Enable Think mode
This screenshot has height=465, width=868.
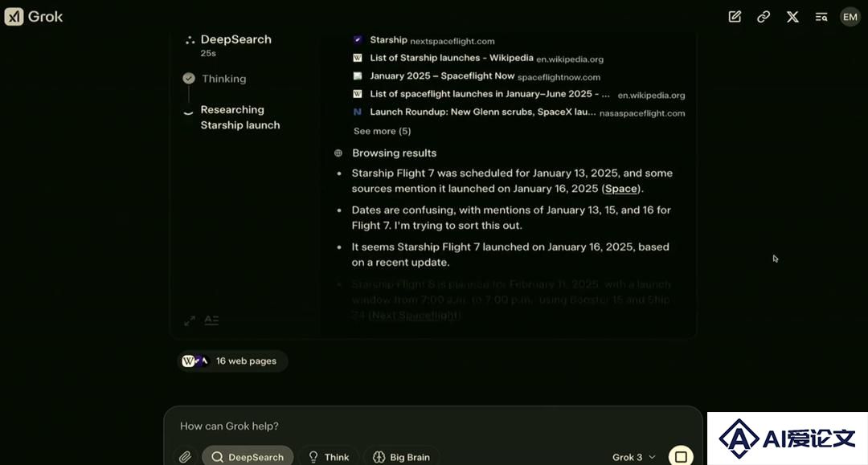(329, 457)
